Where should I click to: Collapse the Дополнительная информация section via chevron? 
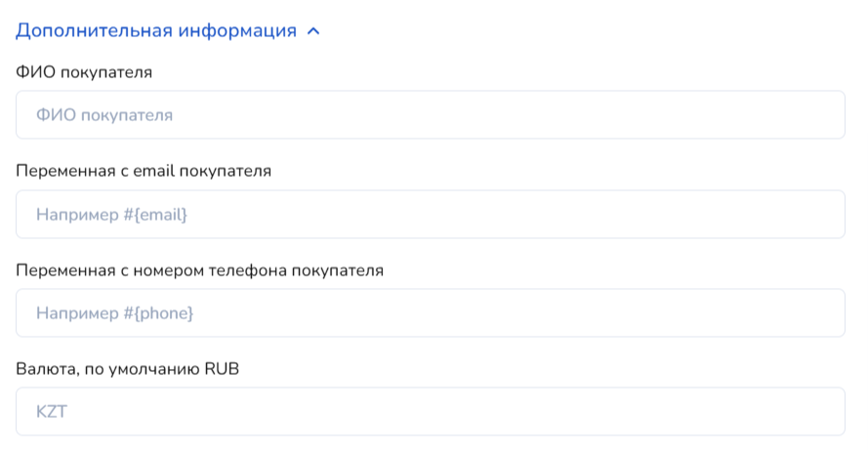click(x=313, y=31)
